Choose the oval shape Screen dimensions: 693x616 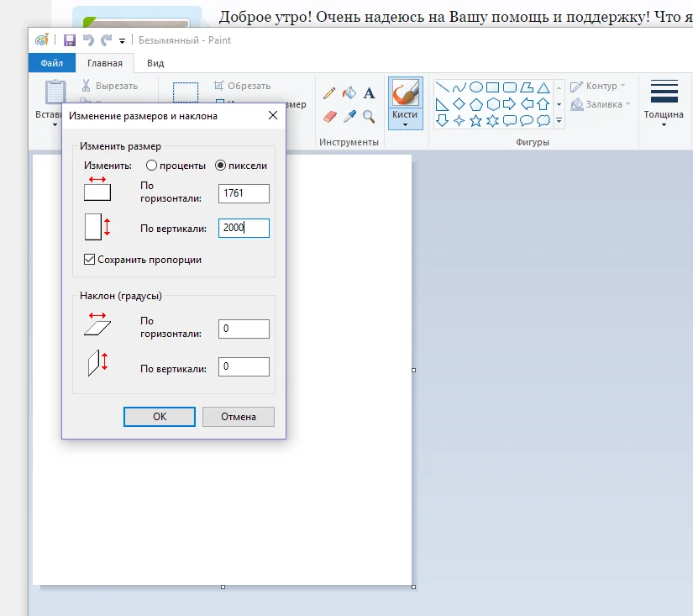tap(476, 87)
